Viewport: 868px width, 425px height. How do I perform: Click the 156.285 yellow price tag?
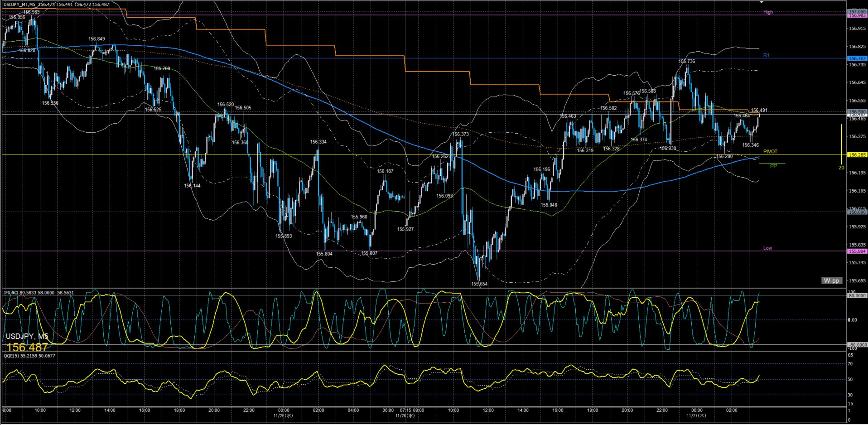pyautogui.click(x=857, y=155)
